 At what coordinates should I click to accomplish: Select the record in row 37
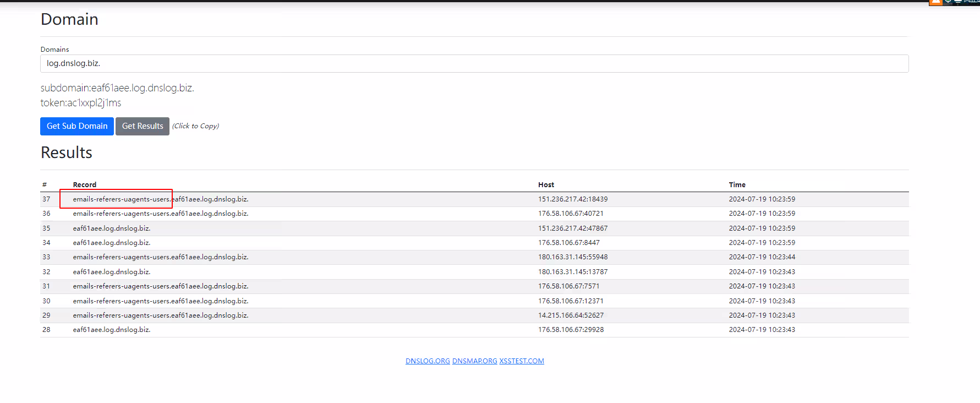click(x=160, y=199)
